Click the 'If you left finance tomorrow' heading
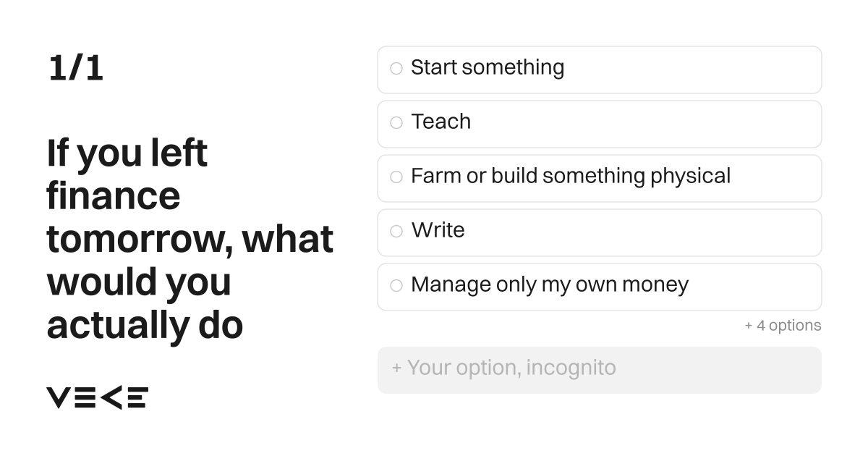868x456 pixels. [x=190, y=240]
